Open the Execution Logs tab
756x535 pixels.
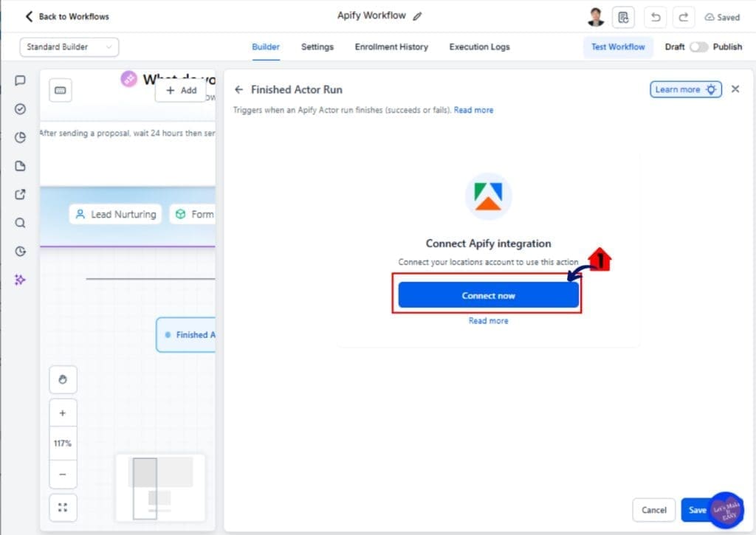479,46
